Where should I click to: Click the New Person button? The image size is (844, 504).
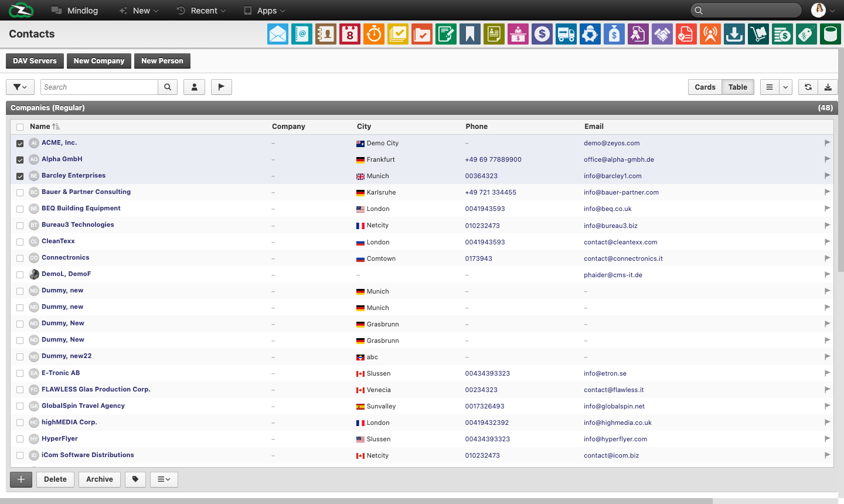(x=162, y=61)
